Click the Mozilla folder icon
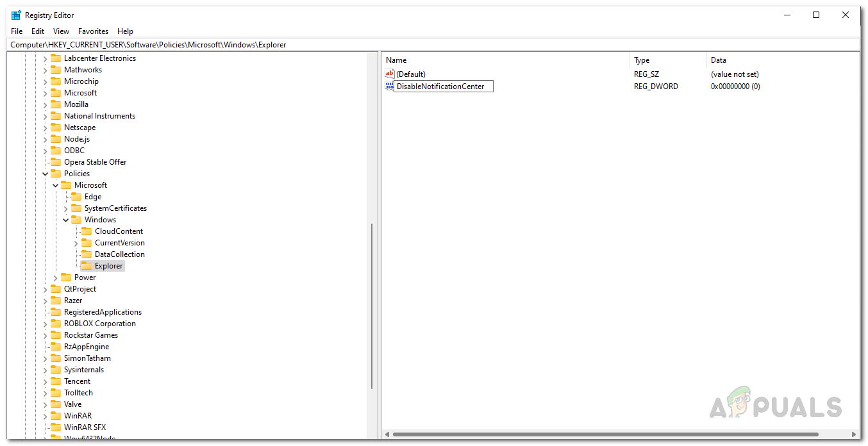Screen dimensions: 868x446 56,104
